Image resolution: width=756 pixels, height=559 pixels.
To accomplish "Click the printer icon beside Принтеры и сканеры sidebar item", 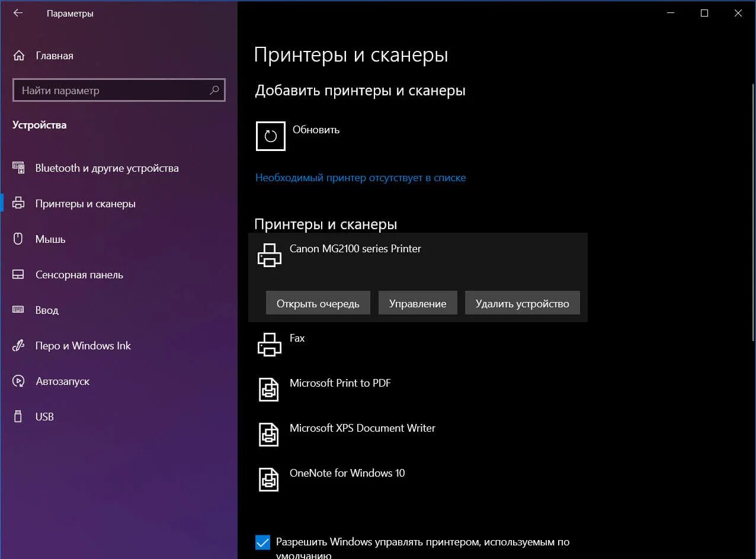I will (x=18, y=204).
